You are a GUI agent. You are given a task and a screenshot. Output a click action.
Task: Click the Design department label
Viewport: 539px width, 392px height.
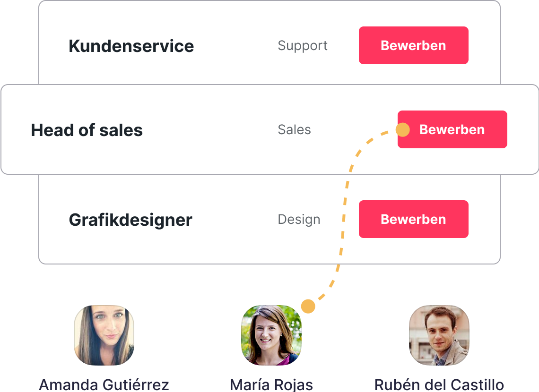point(299,219)
